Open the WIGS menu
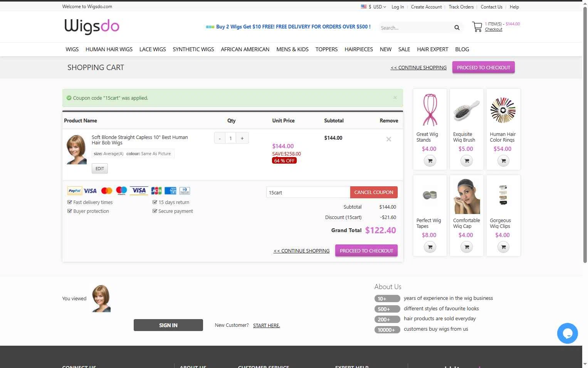The width and height of the screenshot is (588, 368). point(72,49)
